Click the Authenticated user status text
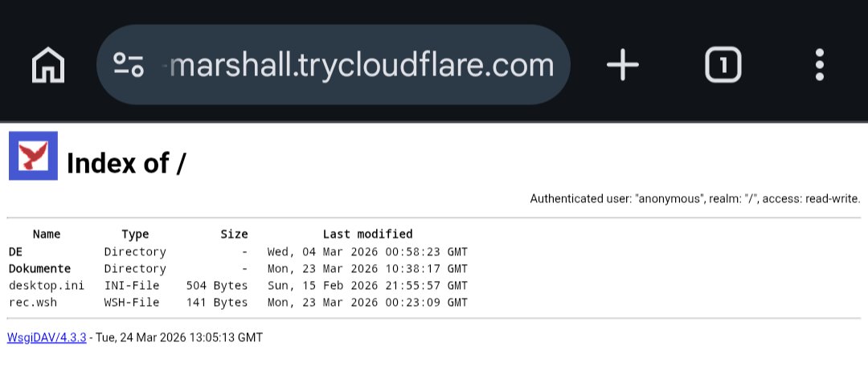The width and height of the screenshot is (868, 387). pyautogui.click(x=694, y=198)
